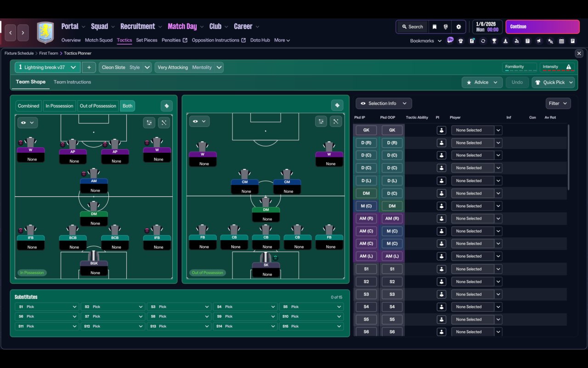Open the megaphone bookmark icon
The image size is (588, 368).
coord(539,41)
